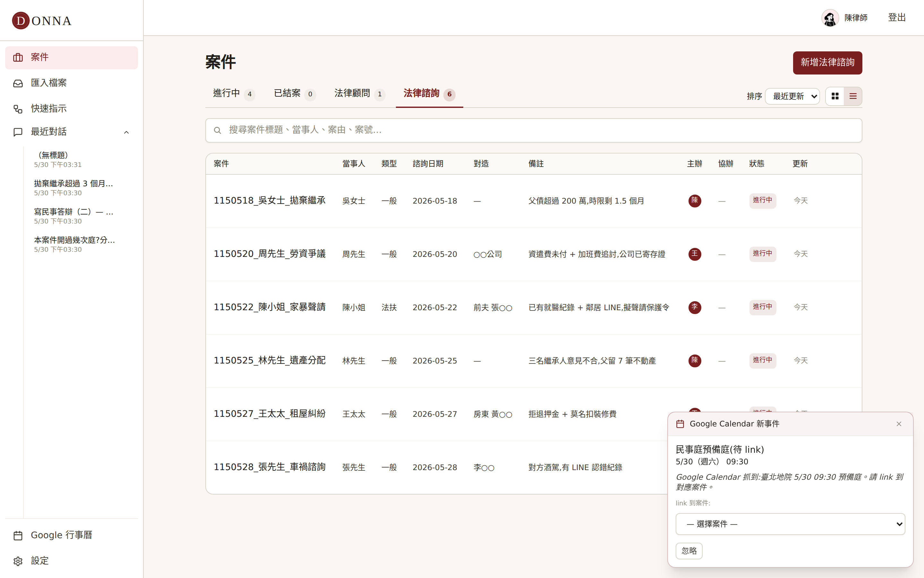Open case 1150527_王太太_租屋糾紛
This screenshot has width=924, height=578.
pos(269,414)
